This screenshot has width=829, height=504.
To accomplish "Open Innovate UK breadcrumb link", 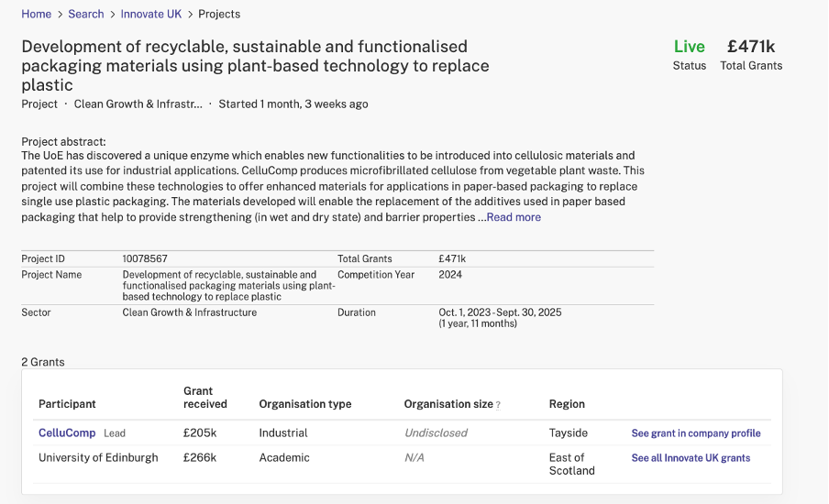I will click(x=150, y=15).
